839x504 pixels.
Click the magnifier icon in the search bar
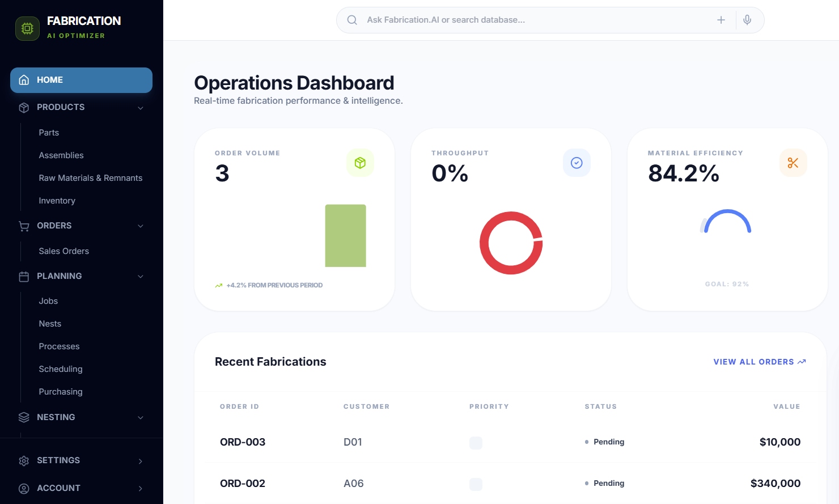point(351,19)
